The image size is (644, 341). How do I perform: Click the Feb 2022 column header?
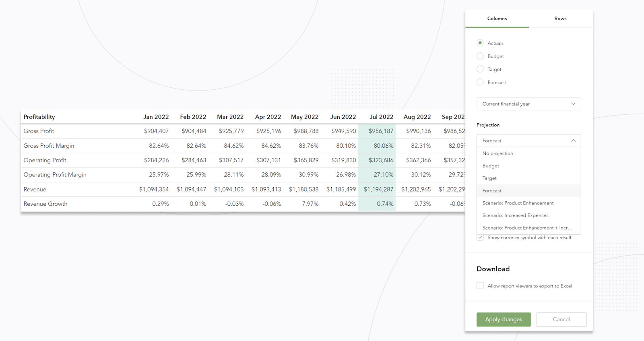193,117
